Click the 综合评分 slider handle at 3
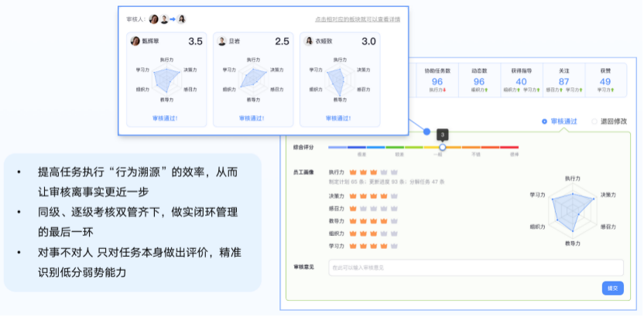Image resolution: width=644 pixels, height=317 pixels. click(x=442, y=147)
